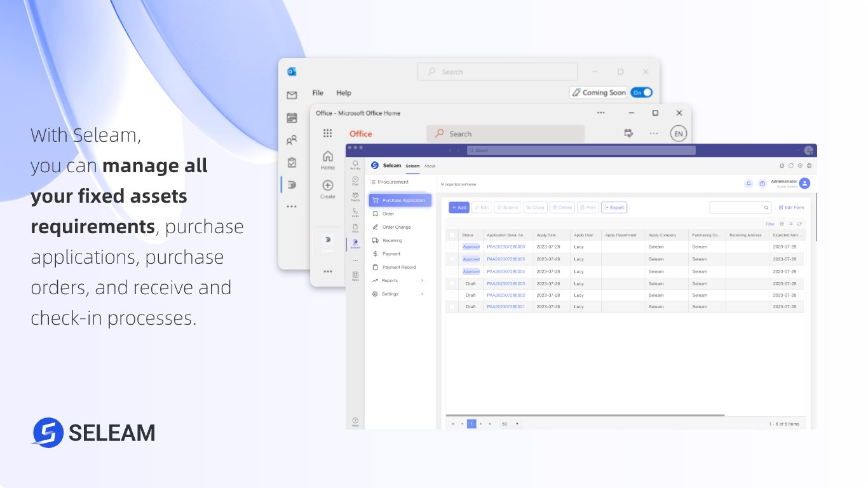Viewport: 868px width, 488px height.
Task: Click the horizontal scrollbar under the table
Action: (x=585, y=415)
